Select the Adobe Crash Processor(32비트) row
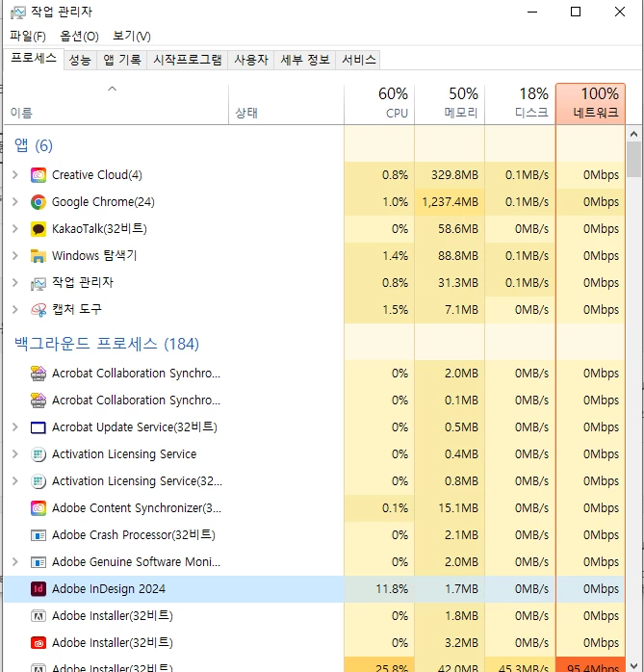Image resolution: width=644 pixels, height=672 pixels. coord(314,535)
